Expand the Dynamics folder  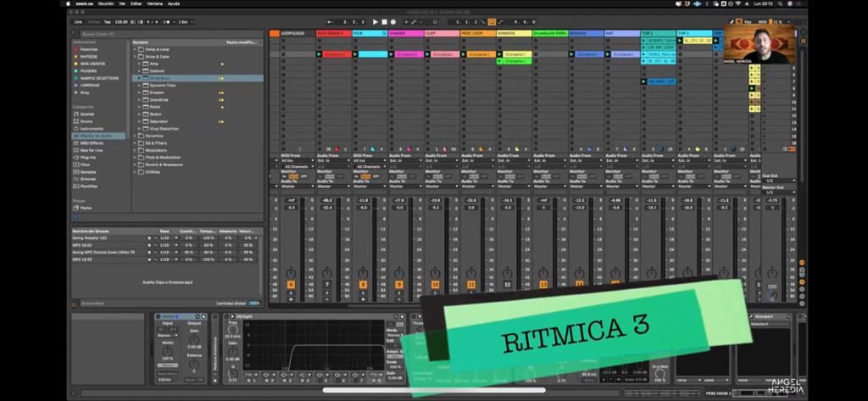click(135, 136)
